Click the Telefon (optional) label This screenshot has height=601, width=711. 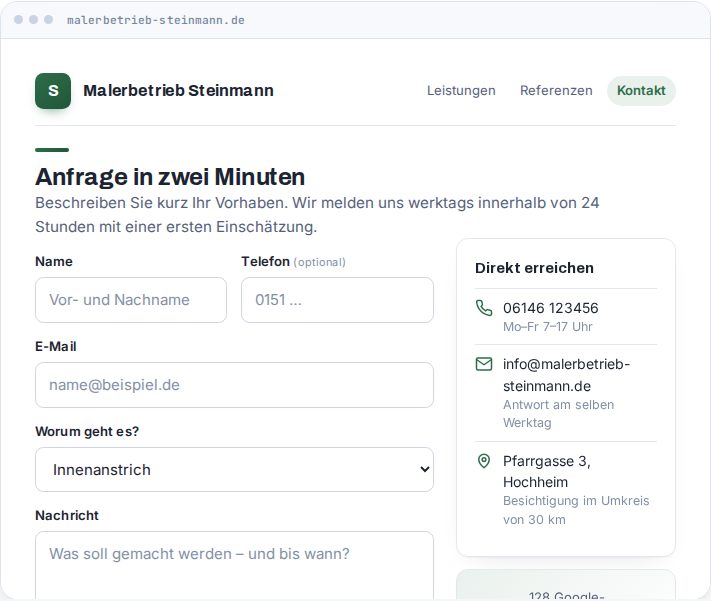[293, 262]
